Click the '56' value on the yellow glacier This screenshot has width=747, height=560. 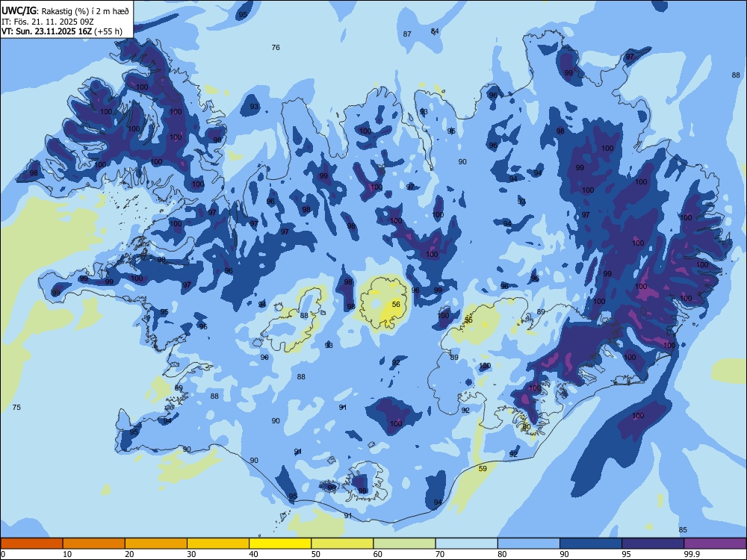tap(396, 305)
